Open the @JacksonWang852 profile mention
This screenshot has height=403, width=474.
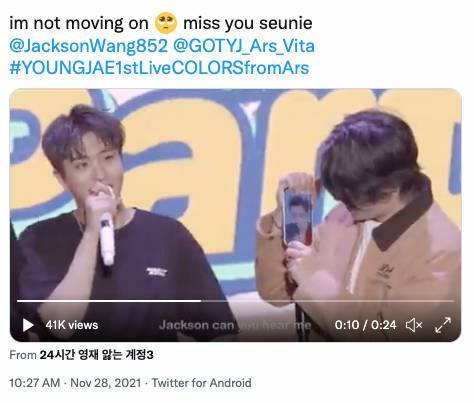pos(88,46)
